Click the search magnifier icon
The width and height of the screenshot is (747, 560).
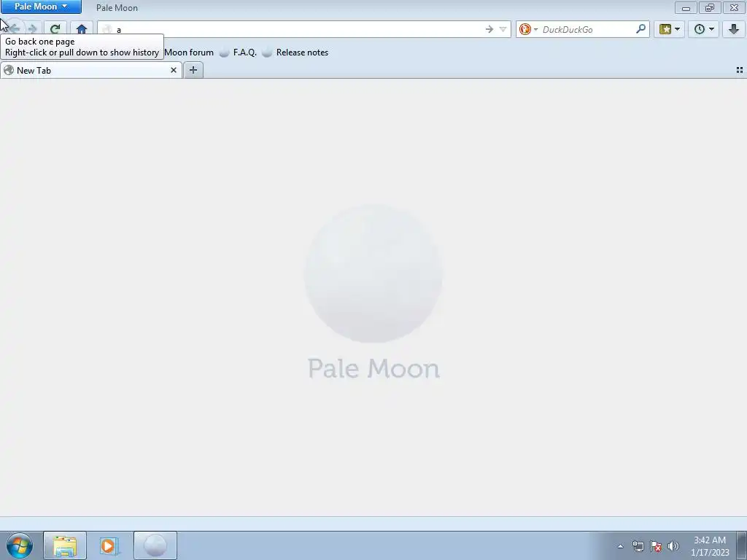(640, 29)
